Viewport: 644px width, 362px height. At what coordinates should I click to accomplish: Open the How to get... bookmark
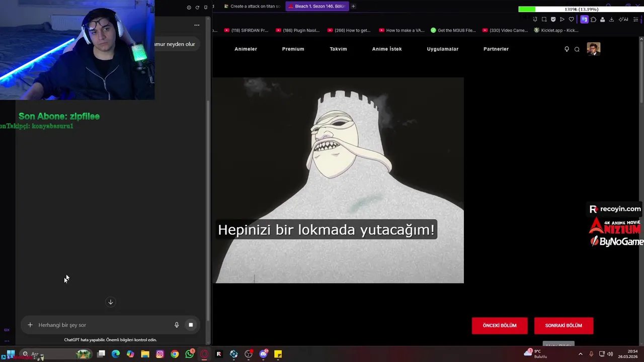click(x=349, y=30)
